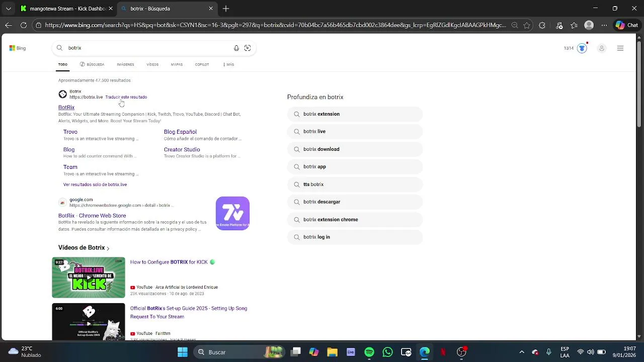Click the zoom magnifier icon in address bar
The height and width of the screenshot is (362, 644).
pos(514,25)
